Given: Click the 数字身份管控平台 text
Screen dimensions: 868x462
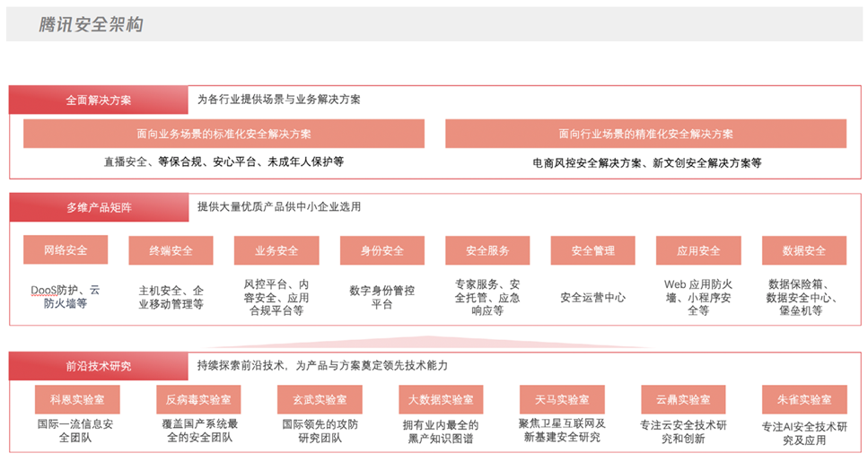Looking at the screenshot, I should [x=382, y=297].
